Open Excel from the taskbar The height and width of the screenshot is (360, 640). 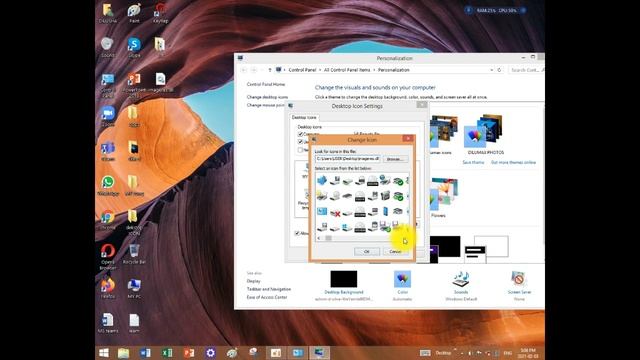point(167,353)
